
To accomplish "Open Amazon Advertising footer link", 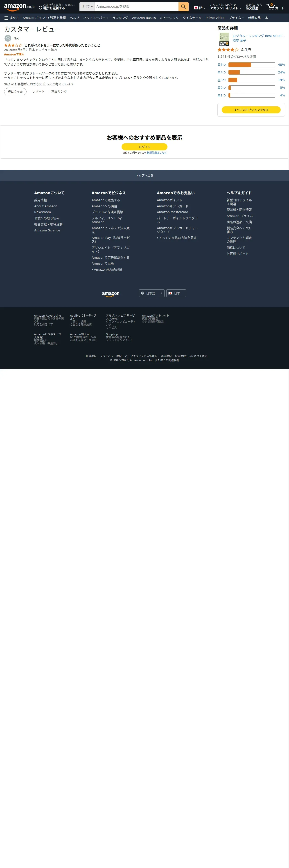I will coord(47,316).
